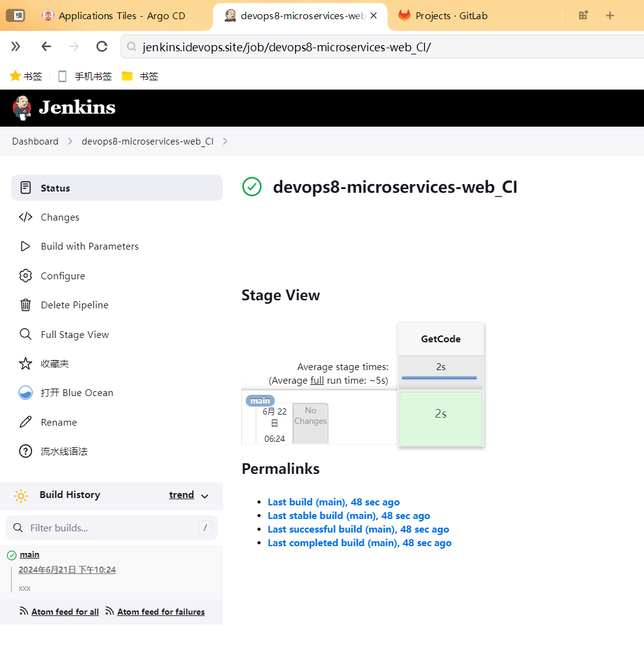The image size is (644, 658).
Task: Click the Blue Ocean wave icon
Action: (25, 393)
